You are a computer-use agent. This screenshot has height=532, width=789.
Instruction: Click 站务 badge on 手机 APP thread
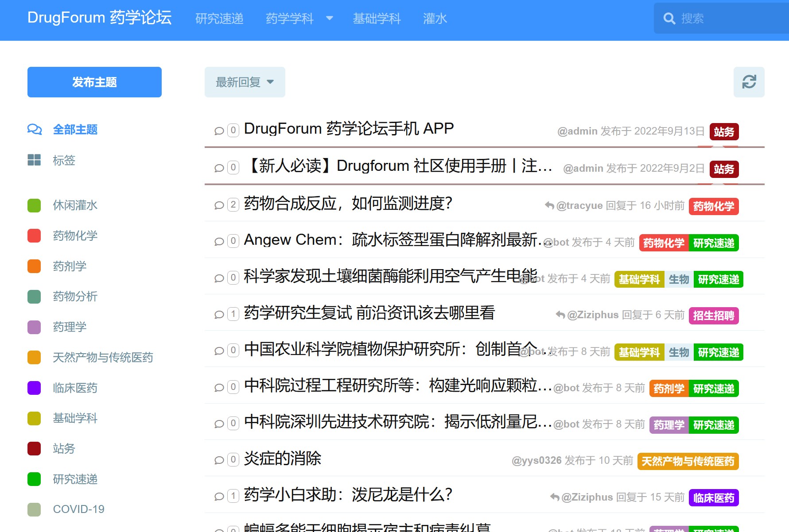pyautogui.click(x=724, y=132)
